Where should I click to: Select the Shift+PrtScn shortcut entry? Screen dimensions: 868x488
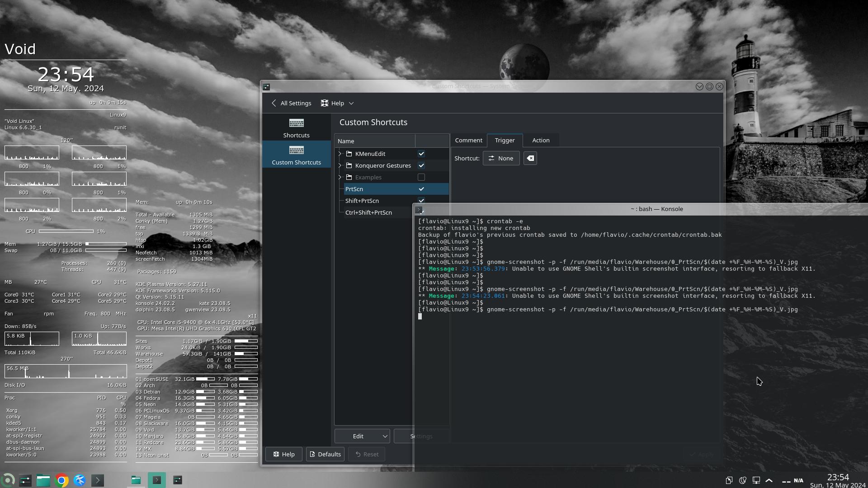362,201
